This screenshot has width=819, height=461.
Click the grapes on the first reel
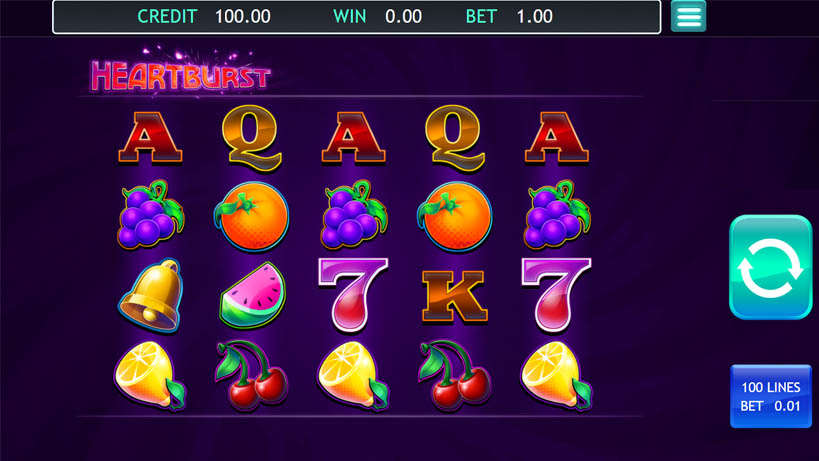coord(150,214)
